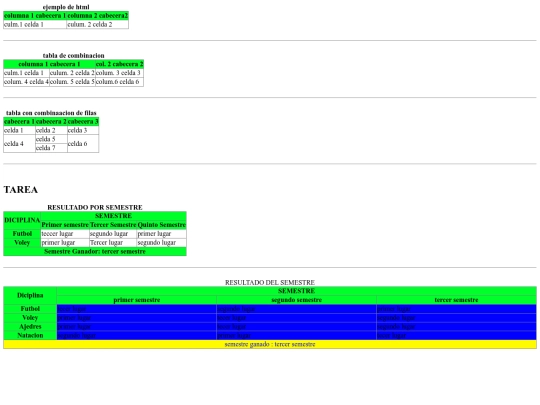Click blue Voley cell under 'segundo semestre'
The image size is (540, 405).
[297, 318]
